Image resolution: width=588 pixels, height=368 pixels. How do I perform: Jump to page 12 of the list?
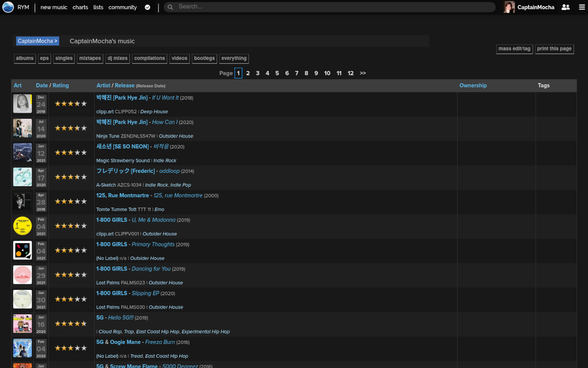[x=351, y=73]
